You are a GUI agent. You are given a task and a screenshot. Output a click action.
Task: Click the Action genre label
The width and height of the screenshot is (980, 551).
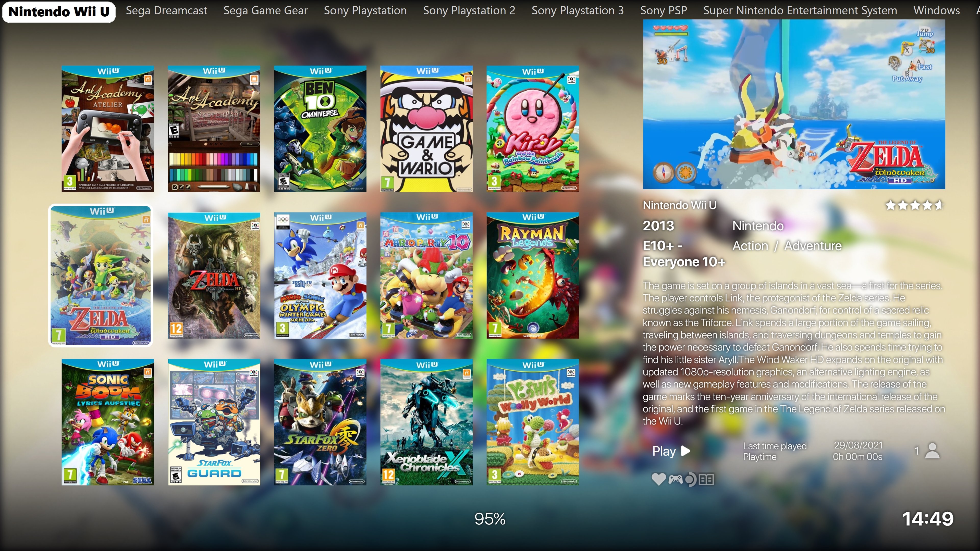pyautogui.click(x=750, y=246)
